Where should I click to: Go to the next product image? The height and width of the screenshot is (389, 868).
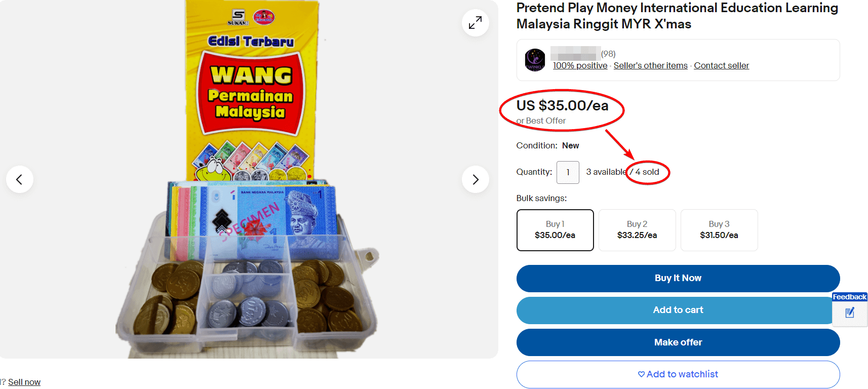[475, 179]
